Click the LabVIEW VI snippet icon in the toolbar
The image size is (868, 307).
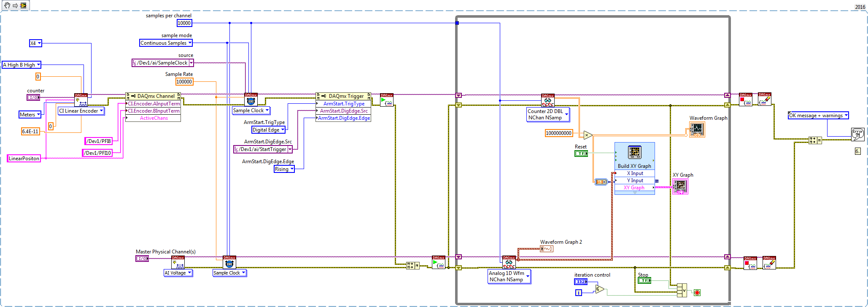(x=23, y=5)
